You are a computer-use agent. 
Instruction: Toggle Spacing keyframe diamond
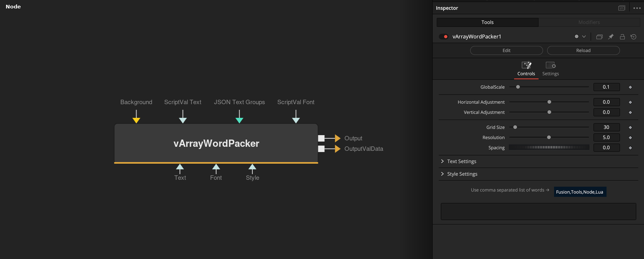click(630, 148)
